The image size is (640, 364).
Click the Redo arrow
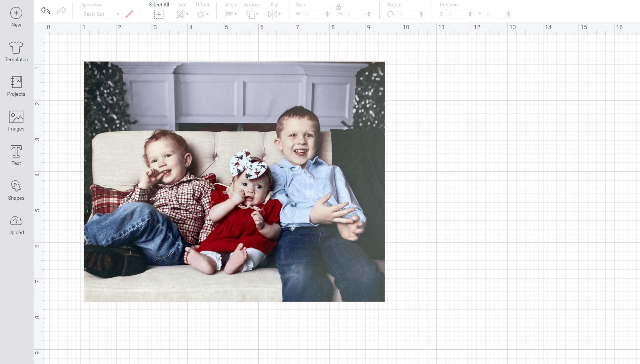(61, 10)
